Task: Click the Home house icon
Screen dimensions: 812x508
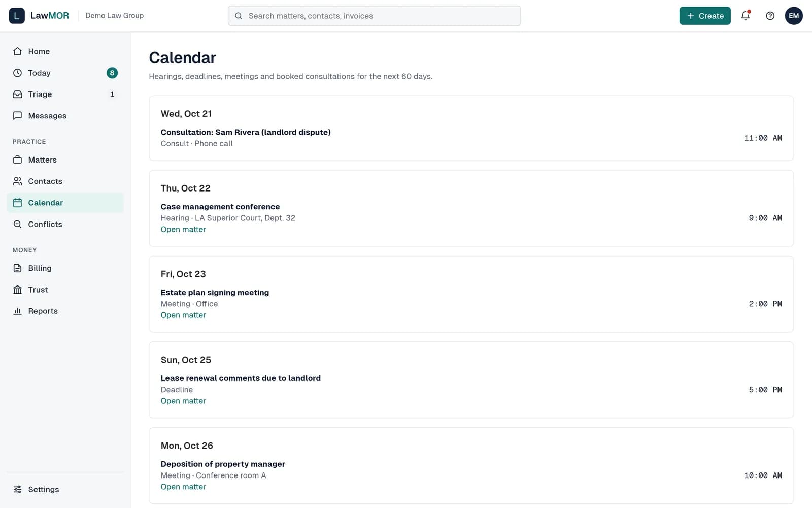Action: (18, 51)
